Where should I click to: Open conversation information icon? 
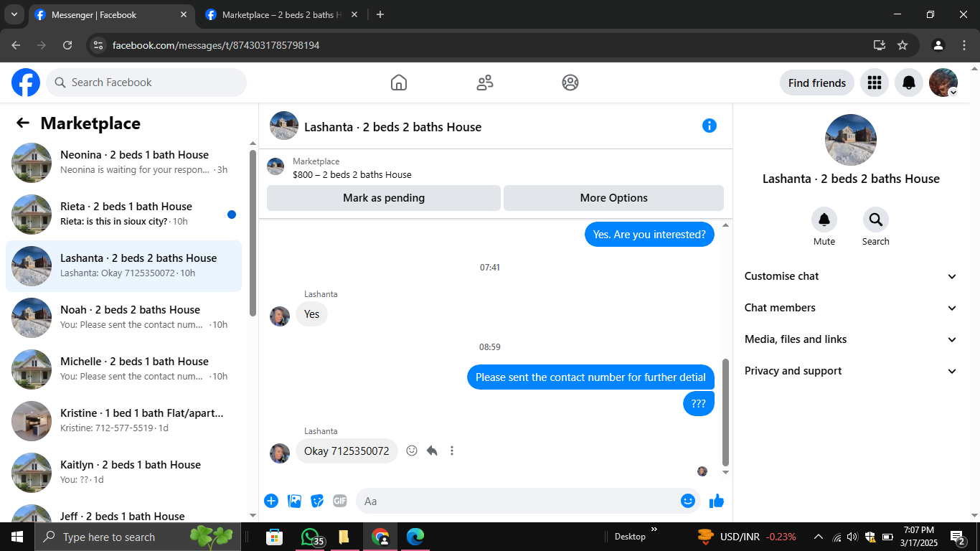[x=710, y=126]
